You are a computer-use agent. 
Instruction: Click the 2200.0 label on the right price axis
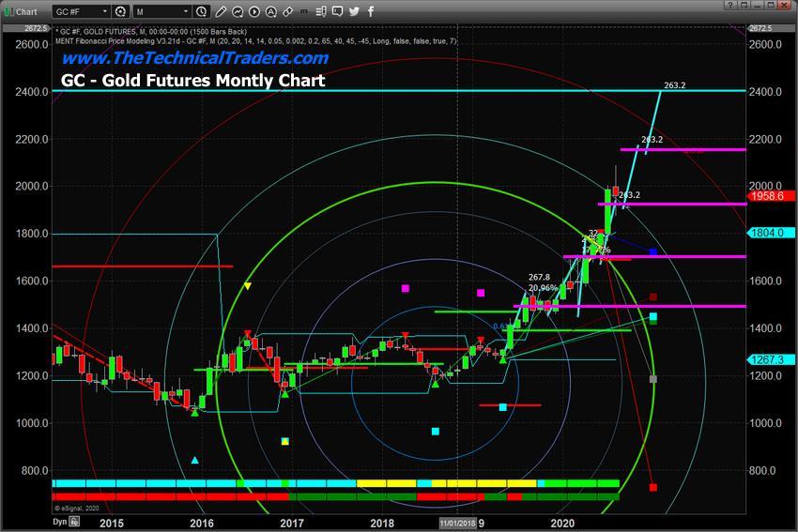tap(765, 139)
